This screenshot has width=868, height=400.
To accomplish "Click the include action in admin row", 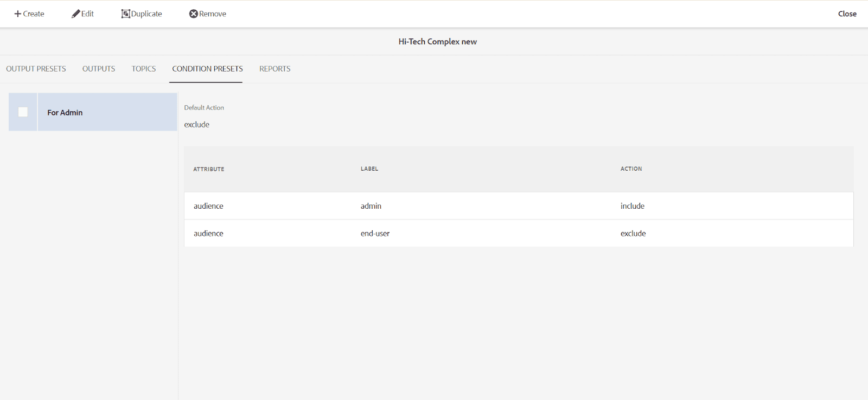I will pos(633,206).
